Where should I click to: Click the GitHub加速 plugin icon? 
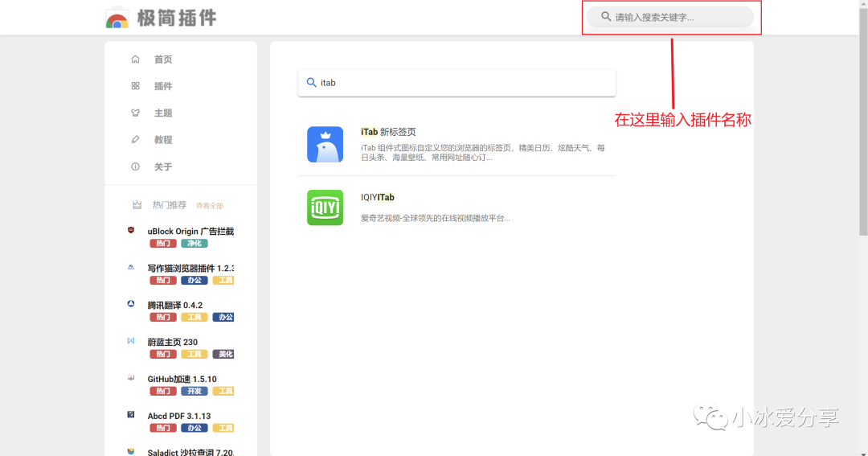click(131, 378)
